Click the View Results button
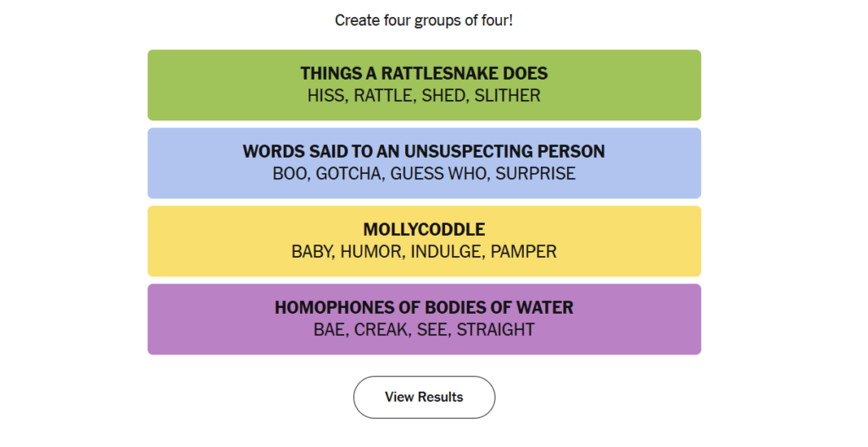868x447 pixels. pos(424,397)
